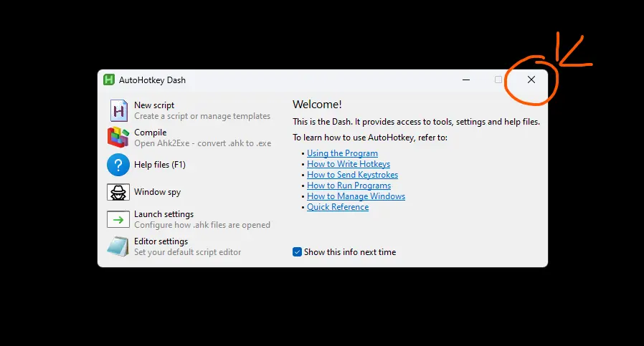Viewport: 644px width, 346px height.
Task: Open Launch settings label
Action: click(x=164, y=214)
